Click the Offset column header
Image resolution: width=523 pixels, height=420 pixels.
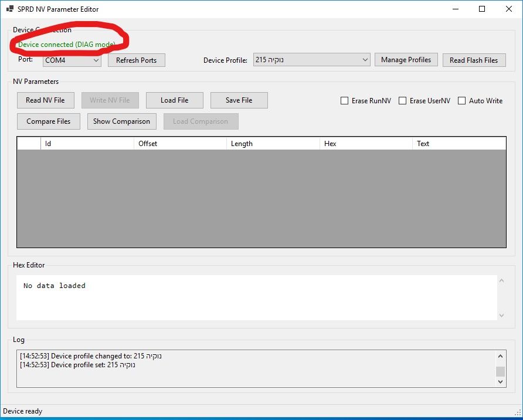[179, 144]
